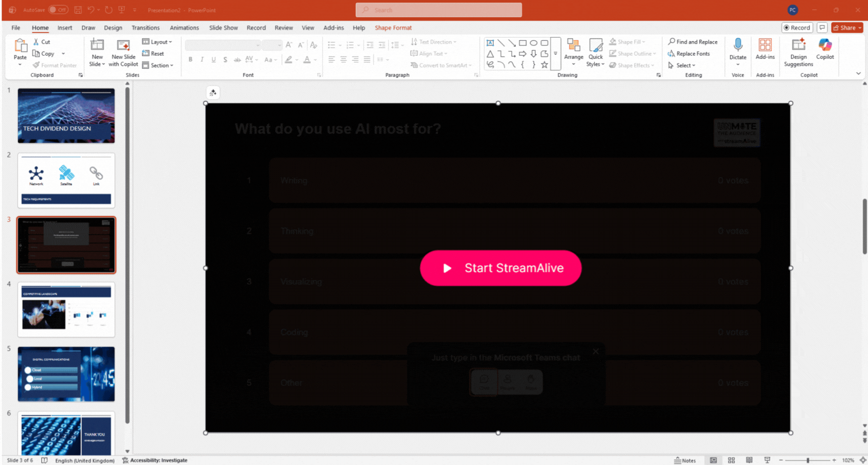Click the zoom in plus button
The height and width of the screenshot is (465, 868).
834,460
